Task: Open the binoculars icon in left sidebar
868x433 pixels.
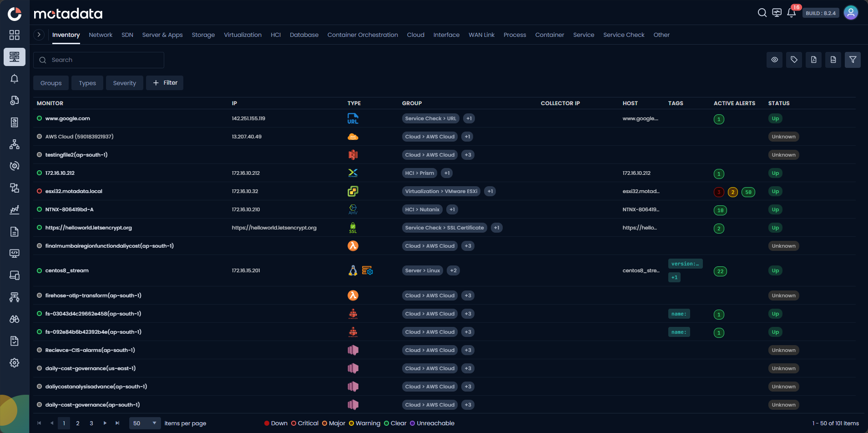Action: pos(15,319)
